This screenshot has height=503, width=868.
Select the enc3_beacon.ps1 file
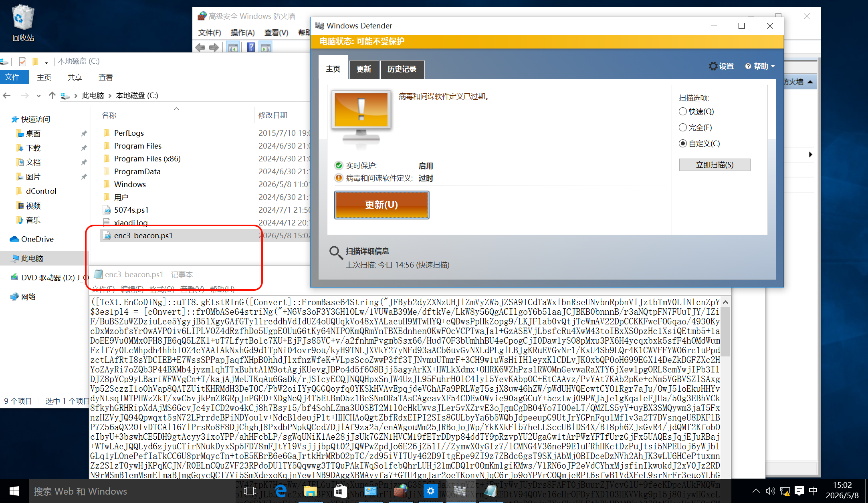(143, 235)
